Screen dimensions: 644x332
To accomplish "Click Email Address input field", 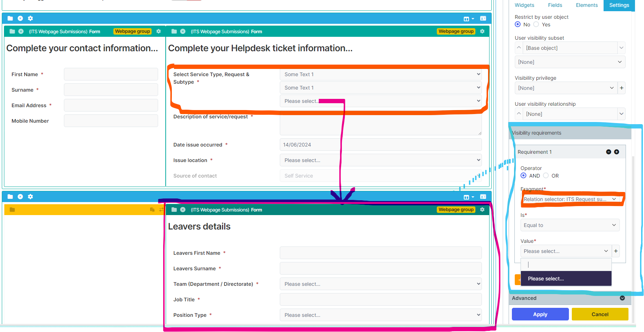I will (x=111, y=105).
